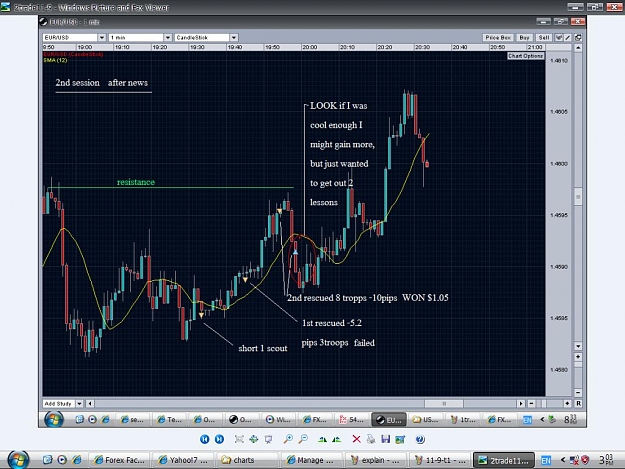Screen dimensions: 625x469
Task: Click the EU... button in inner taskbar
Action: pos(389,419)
